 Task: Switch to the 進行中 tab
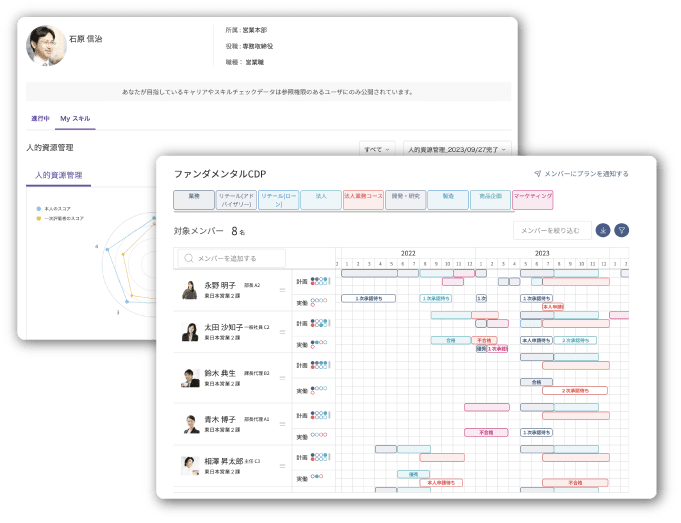(x=40, y=118)
